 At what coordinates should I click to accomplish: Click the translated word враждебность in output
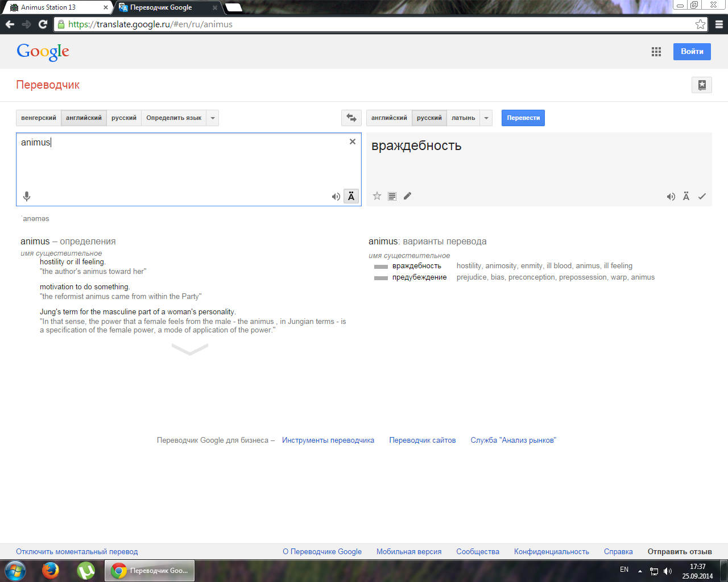(x=416, y=145)
